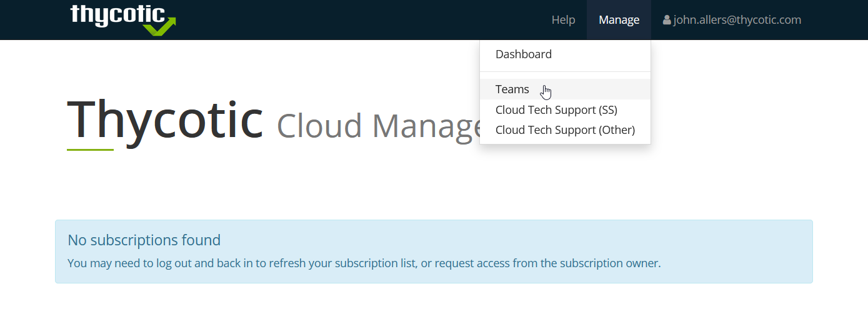Collapse the Manage dropdown in the navbar
The image size is (868, 311).
click(x=619, y=20)
